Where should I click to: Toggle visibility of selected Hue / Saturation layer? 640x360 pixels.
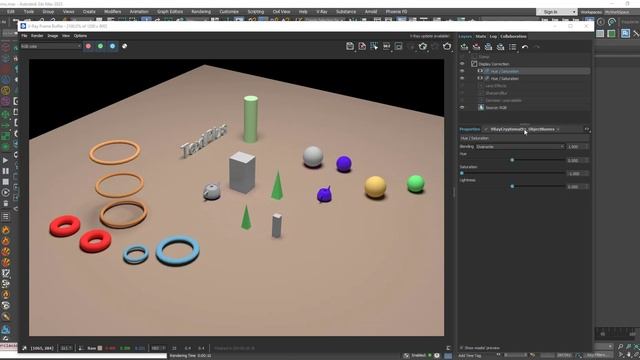462,71
